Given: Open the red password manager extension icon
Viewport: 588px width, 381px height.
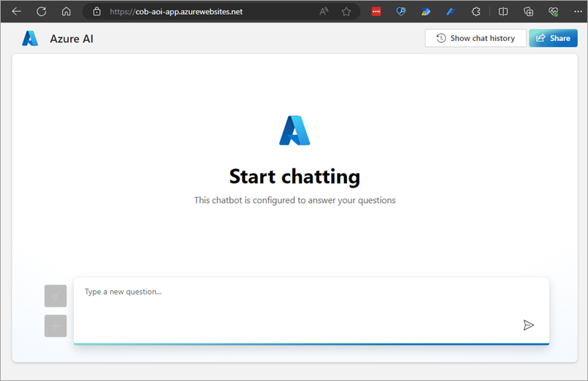Looking at the screenshot, I should [x=376, y=12].
